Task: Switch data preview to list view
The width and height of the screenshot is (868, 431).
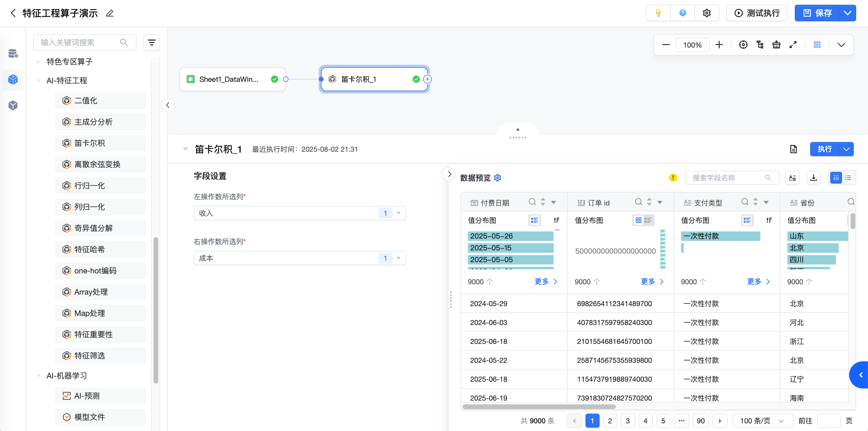Action: 848,178
